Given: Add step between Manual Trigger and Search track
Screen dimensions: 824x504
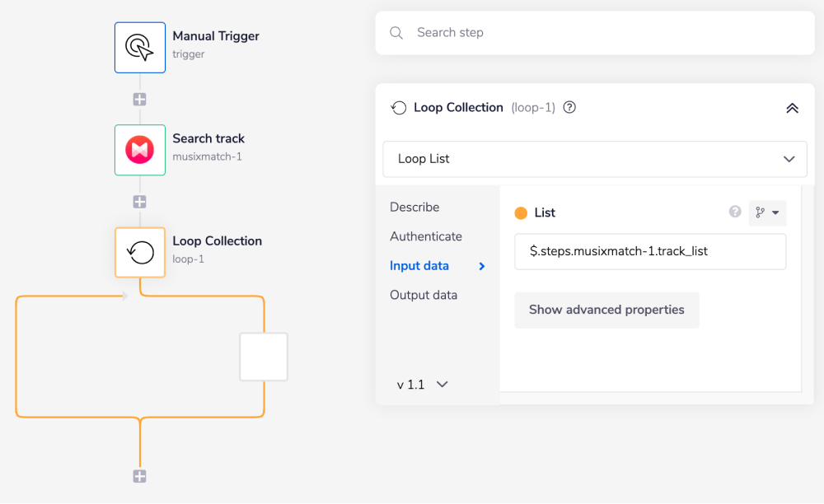Looking at the screenshot, I should (x=140, y=100).
